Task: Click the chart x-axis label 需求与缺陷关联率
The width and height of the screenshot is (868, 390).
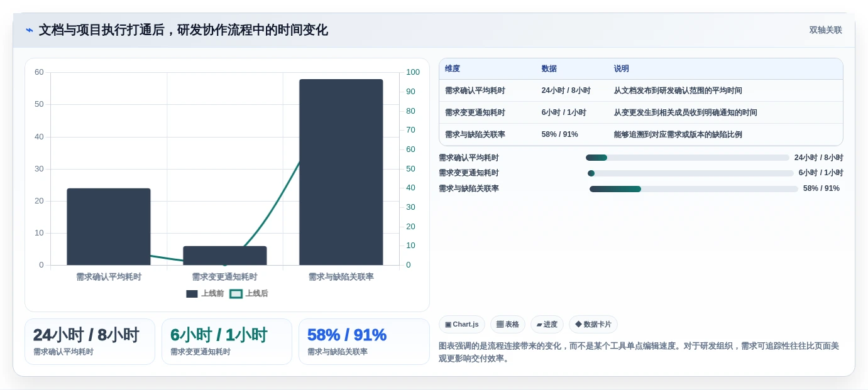Action: [x=341, y=277]
